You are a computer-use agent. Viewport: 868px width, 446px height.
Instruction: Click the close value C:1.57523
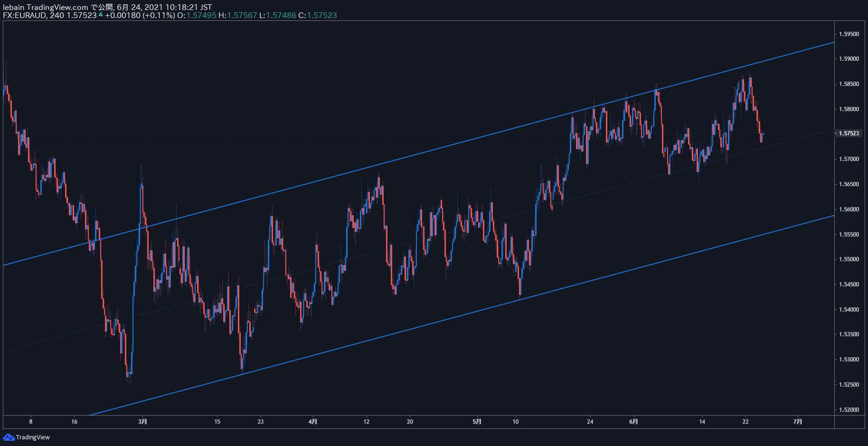pyautogui.click(x=318, y=15)
